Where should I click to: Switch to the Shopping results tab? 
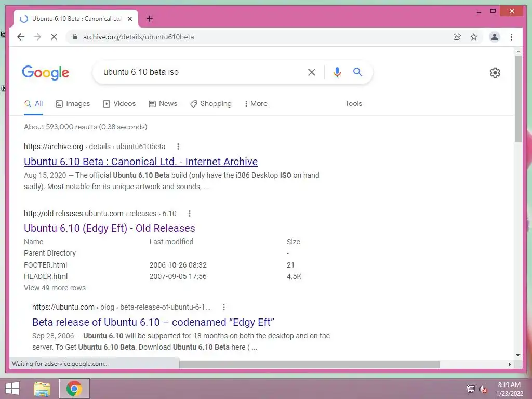point(211,104)
